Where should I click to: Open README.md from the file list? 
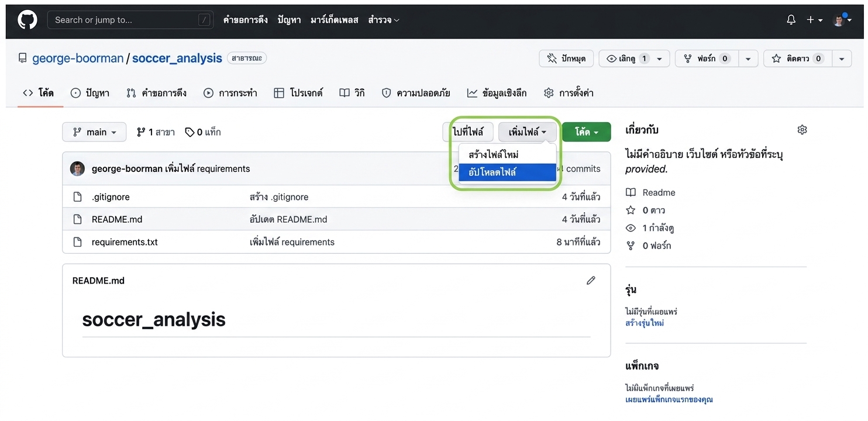pos(117,220)
